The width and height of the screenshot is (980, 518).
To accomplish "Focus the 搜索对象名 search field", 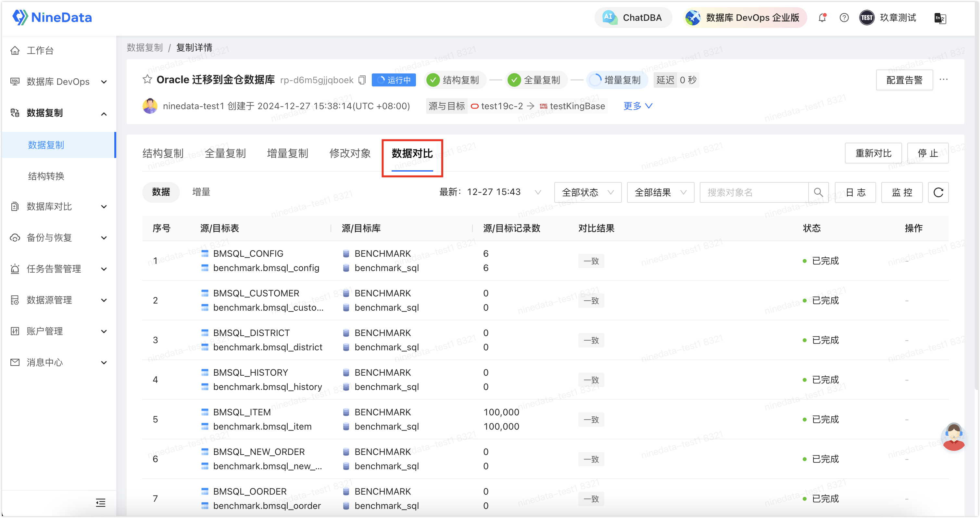I will (754, 192).
